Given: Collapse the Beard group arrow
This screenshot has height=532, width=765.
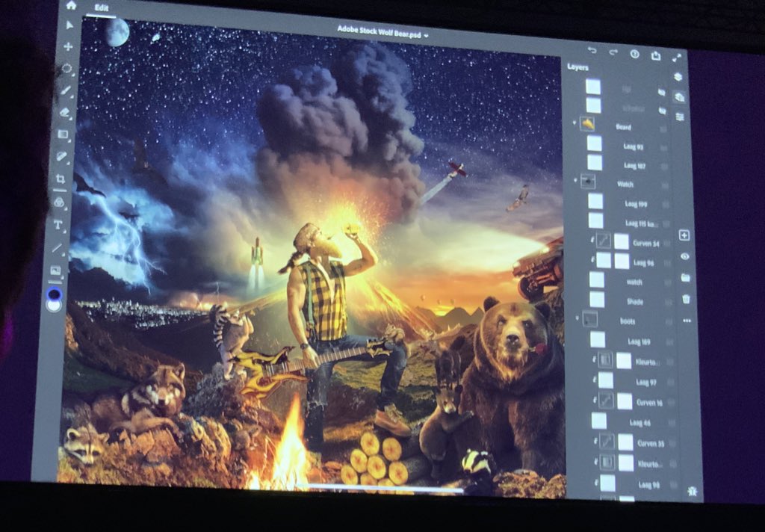Looking at the screenshot, I should [x=574, y=123].
